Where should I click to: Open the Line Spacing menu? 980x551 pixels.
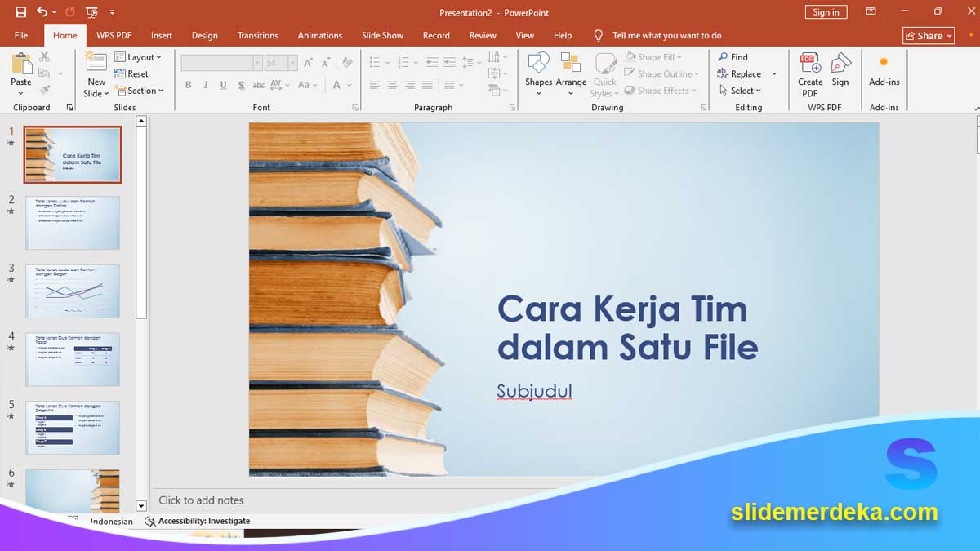(x=470, y=63)
